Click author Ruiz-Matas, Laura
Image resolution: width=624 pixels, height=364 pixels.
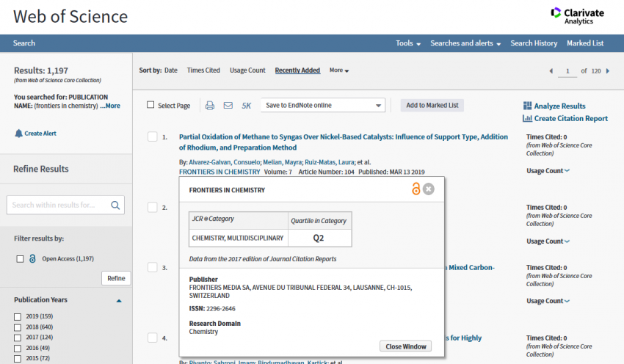pos(330,162)
